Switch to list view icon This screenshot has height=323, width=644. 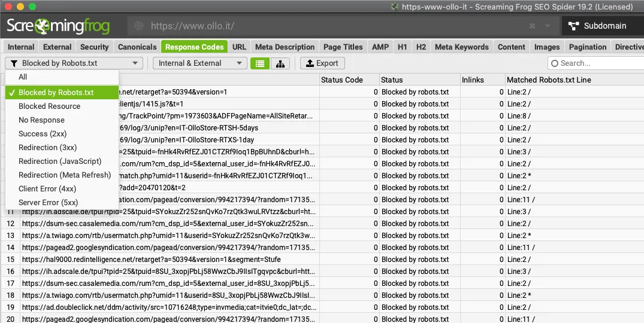(259, 63)
